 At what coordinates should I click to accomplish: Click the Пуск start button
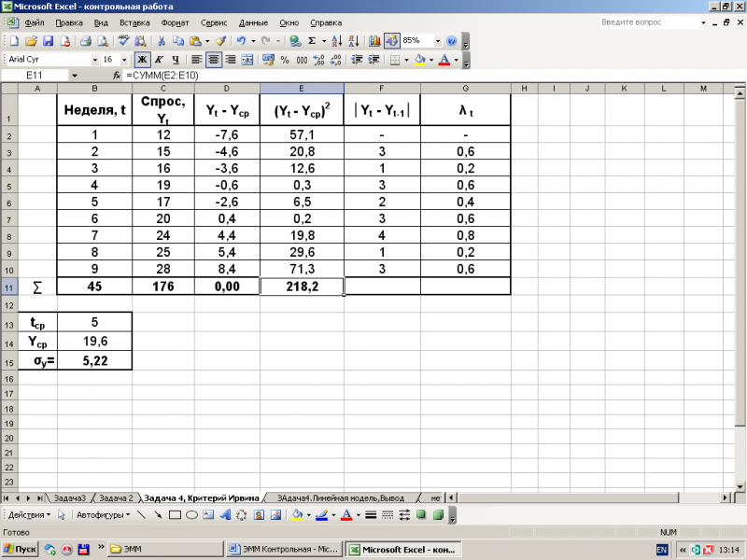tap(20, 550)
